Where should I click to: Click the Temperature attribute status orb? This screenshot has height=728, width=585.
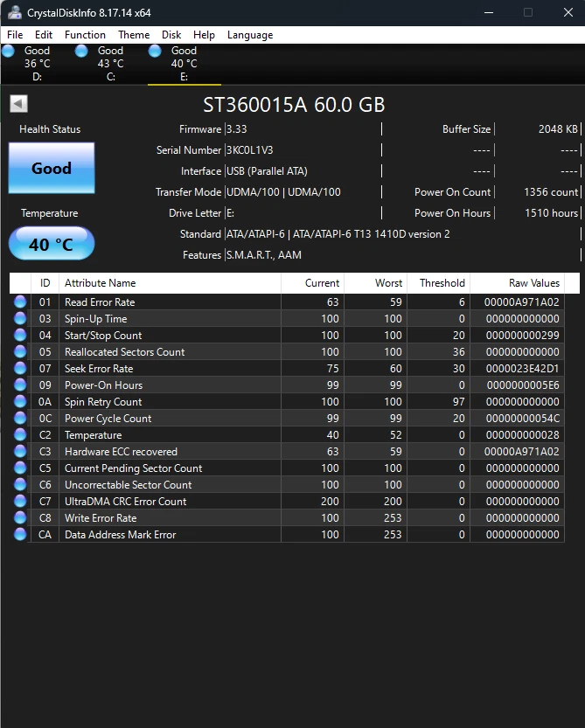(x=20, y=434)
